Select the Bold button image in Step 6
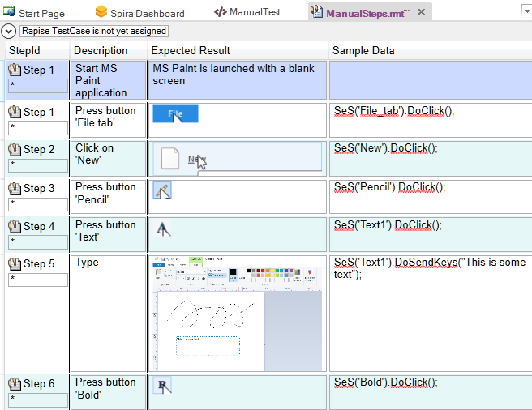 tap(162, 386)
